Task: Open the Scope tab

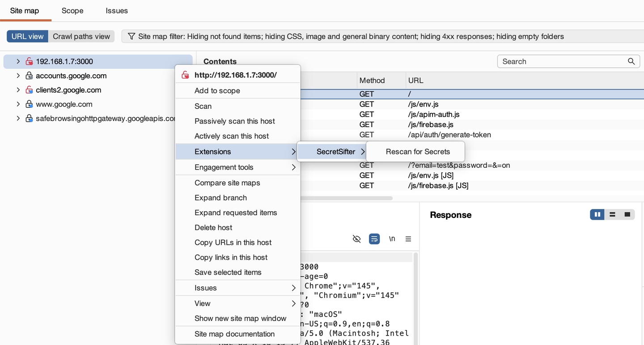Action: pyautogui.click(x=72, y=10)
